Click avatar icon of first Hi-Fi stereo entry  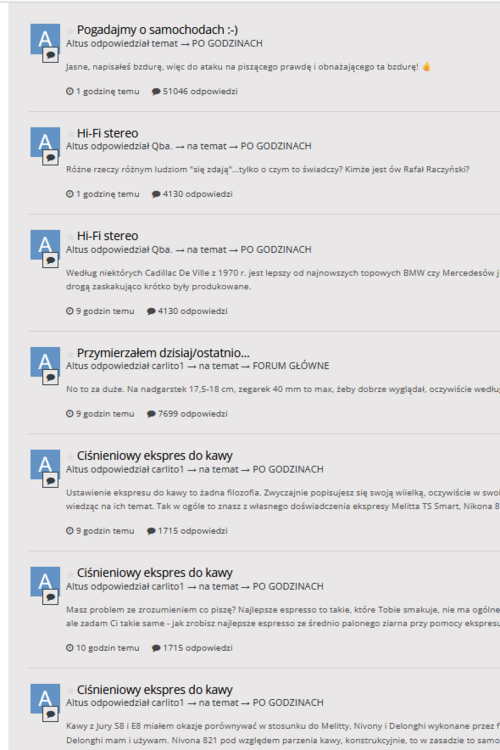[45, 142]
